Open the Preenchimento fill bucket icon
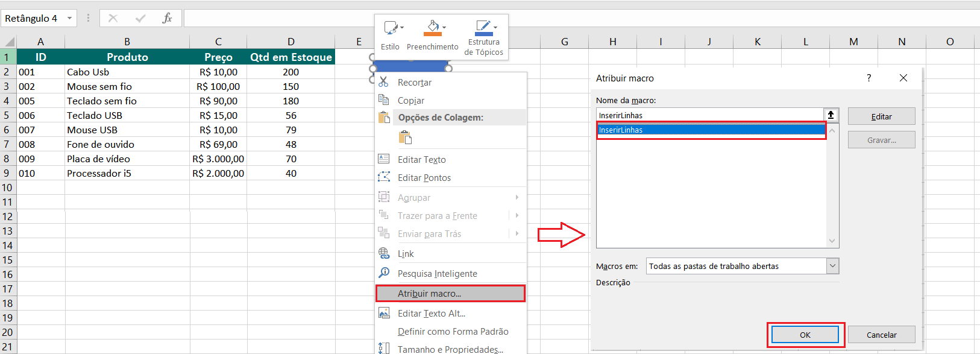 coord(432,27)
